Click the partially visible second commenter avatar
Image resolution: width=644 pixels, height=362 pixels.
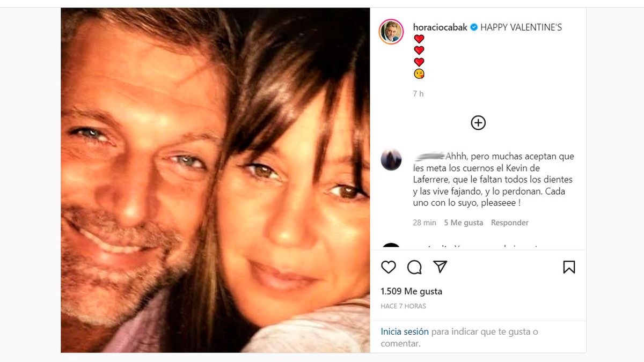coord(391,247)
